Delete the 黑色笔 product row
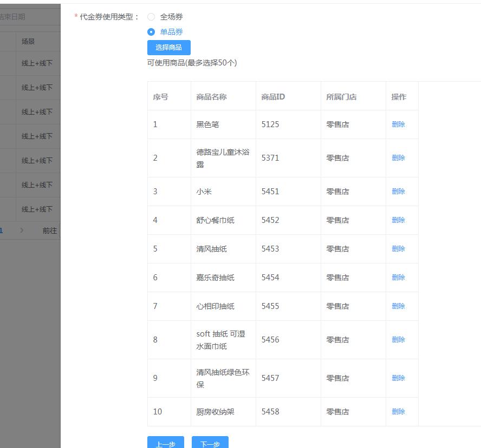Screen dimensions: 481x448 [398, 124]
